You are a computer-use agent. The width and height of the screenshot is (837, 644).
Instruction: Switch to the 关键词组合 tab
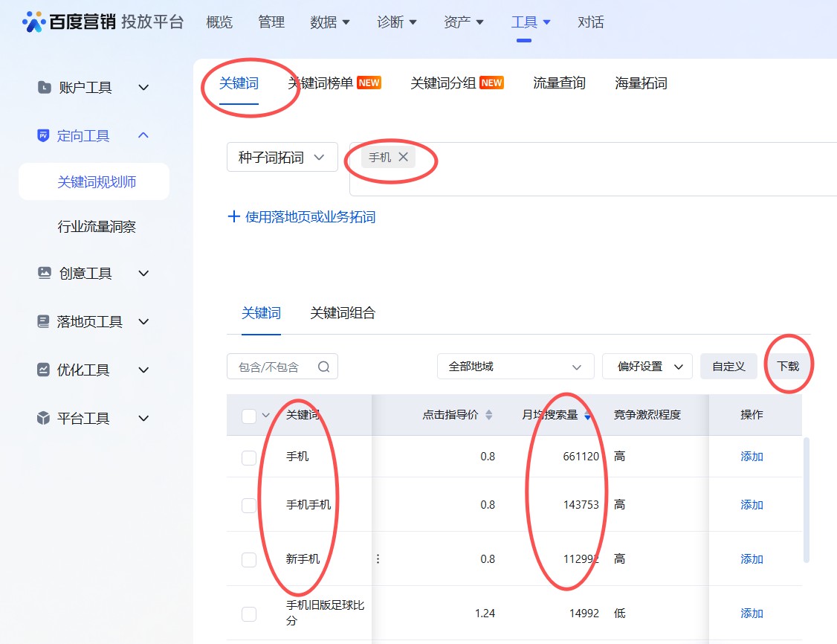pos(343,313)
